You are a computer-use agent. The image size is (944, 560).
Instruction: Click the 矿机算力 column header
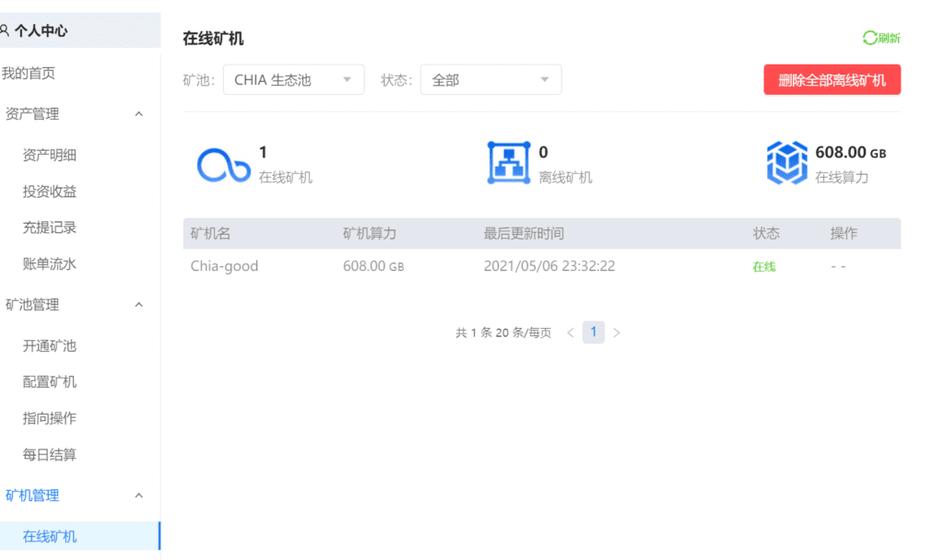tap(369, 234)
